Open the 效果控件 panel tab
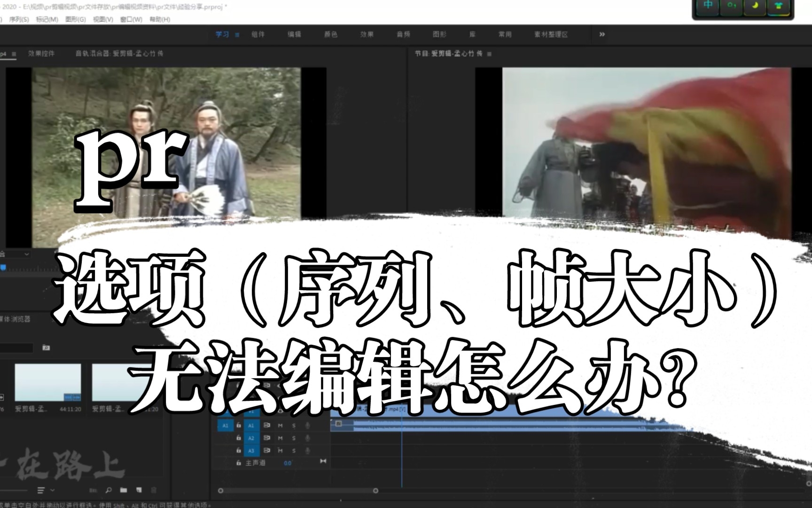 click(x=41, y=54)
